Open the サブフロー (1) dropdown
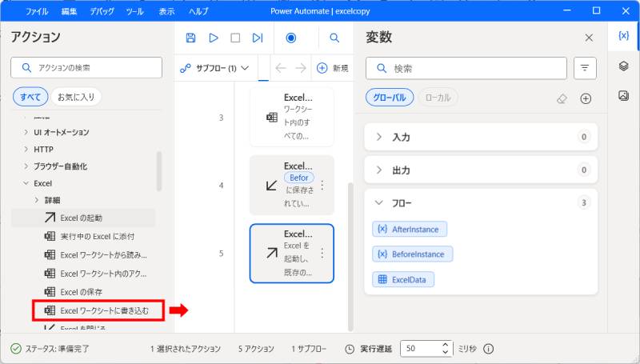The image size is (640, 364). [x=214, y=68]
